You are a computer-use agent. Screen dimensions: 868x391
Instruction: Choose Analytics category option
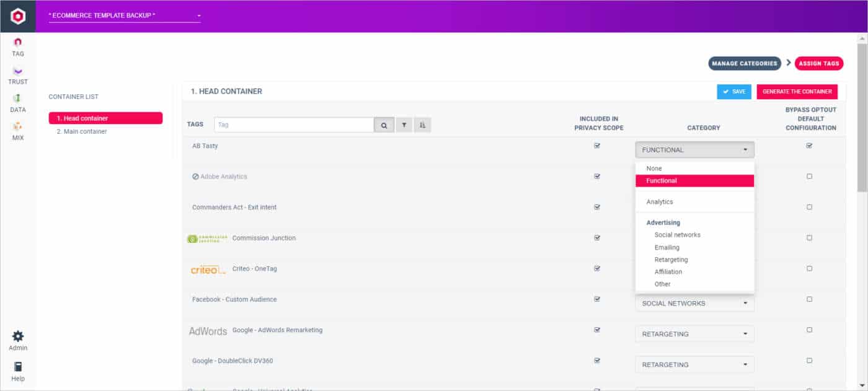point(694,202)
